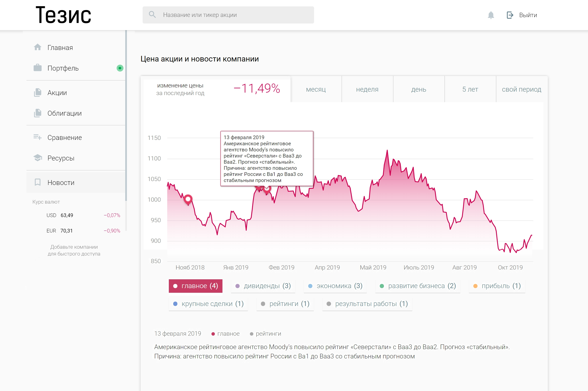
Task: Click the Курс валют label
Action: coord(46,202)
